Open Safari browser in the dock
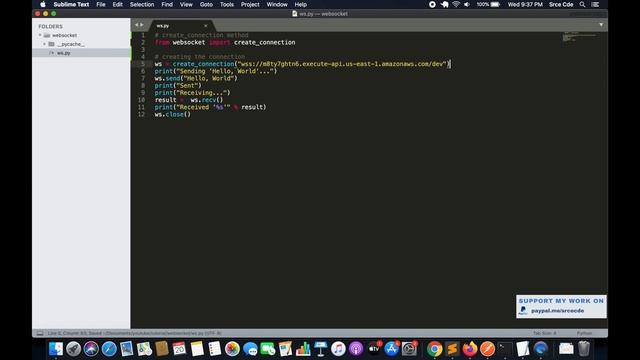Viewport: 640px width, 360px height. coord(109,349)
